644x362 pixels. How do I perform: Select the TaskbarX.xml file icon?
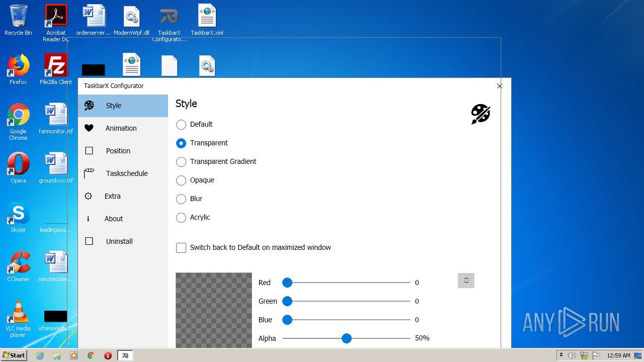point(207,20)
